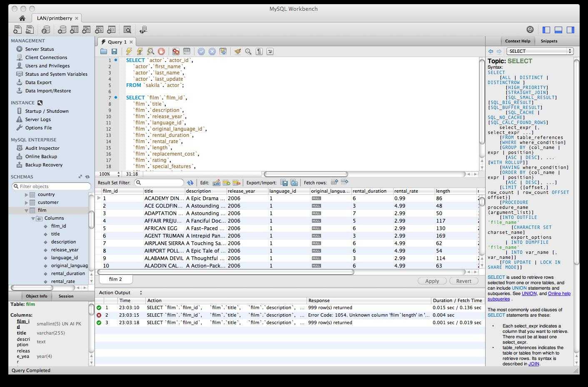588x387 pixels.
Task: Rollback transaction X icon
Action: click(x=212, y=51)
